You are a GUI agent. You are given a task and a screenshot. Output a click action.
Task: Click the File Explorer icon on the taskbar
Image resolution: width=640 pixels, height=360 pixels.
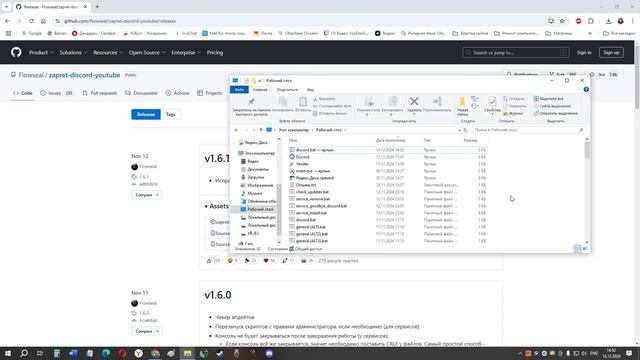pos(187,353)
